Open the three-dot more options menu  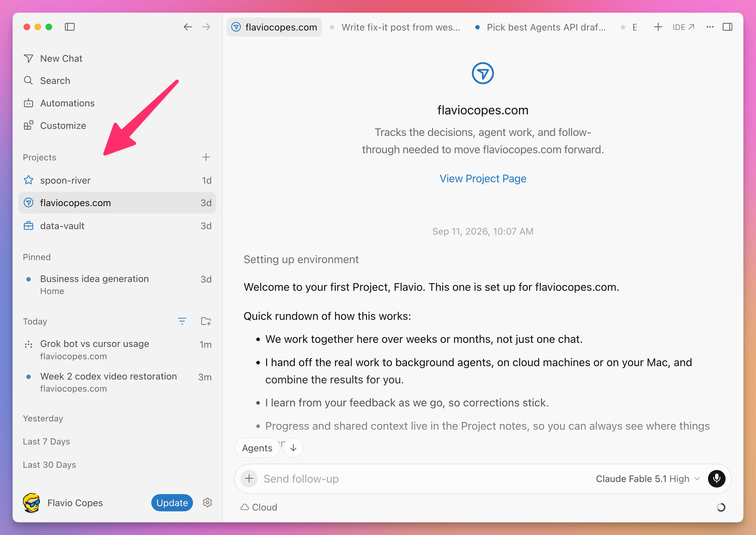click(710, 27)
